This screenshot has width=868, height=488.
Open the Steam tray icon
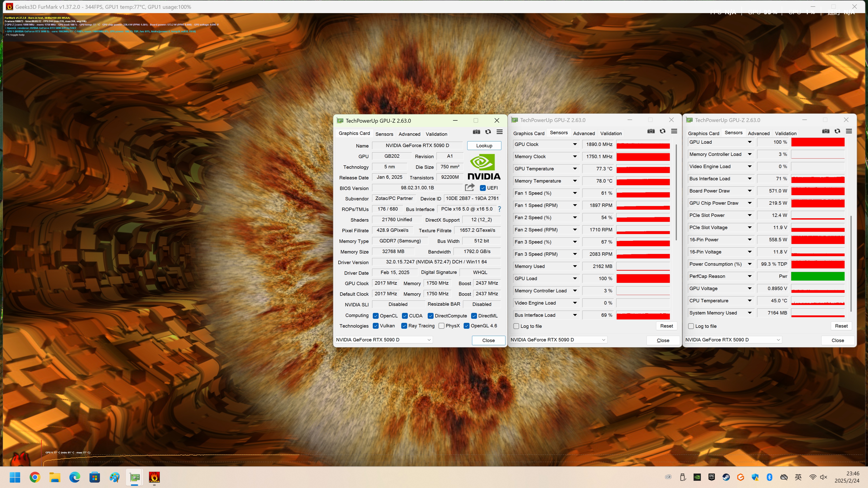(726, 477)
